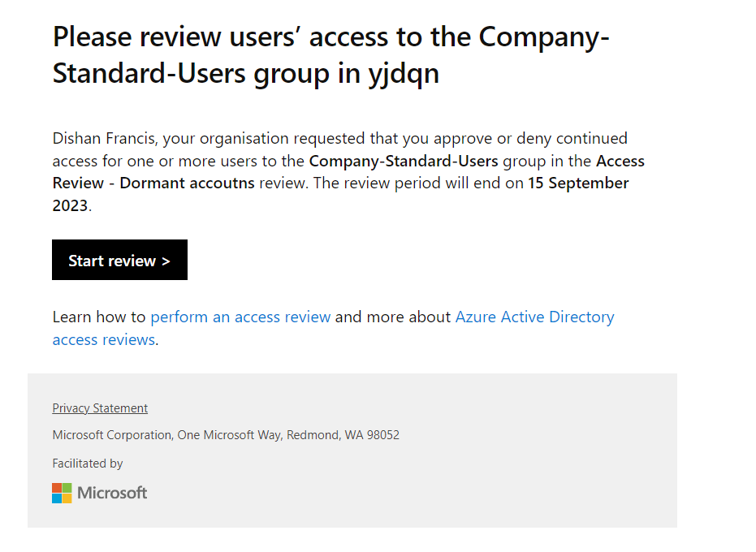Open the perform an access review link
This screenshot has height=552, width=756.
click(240, 317)
